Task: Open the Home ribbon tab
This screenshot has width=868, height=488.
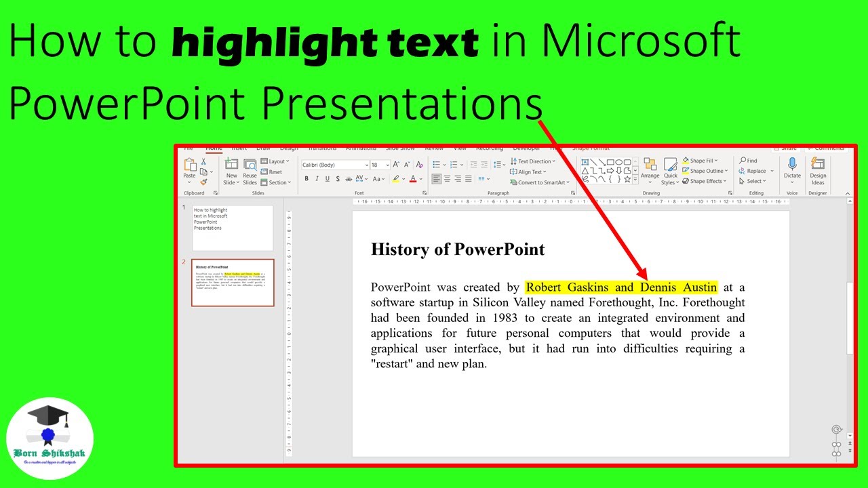Action: 214,148
